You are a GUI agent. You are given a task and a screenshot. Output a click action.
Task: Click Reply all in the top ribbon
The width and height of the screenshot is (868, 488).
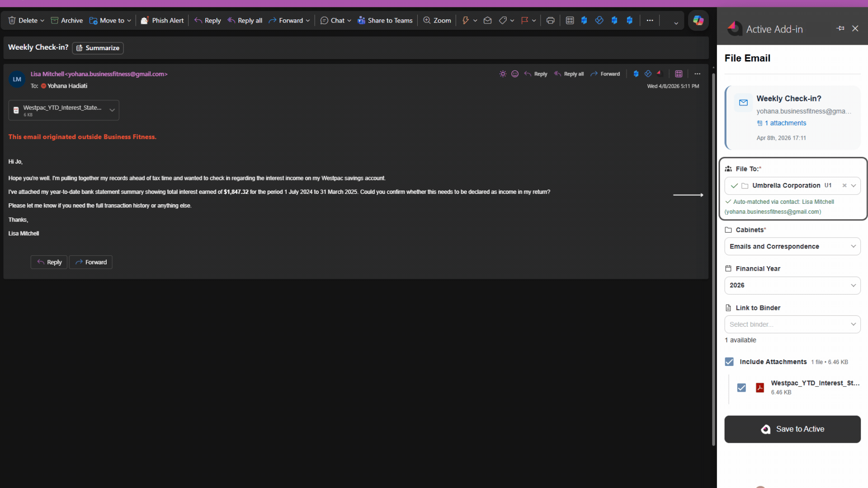245,20
